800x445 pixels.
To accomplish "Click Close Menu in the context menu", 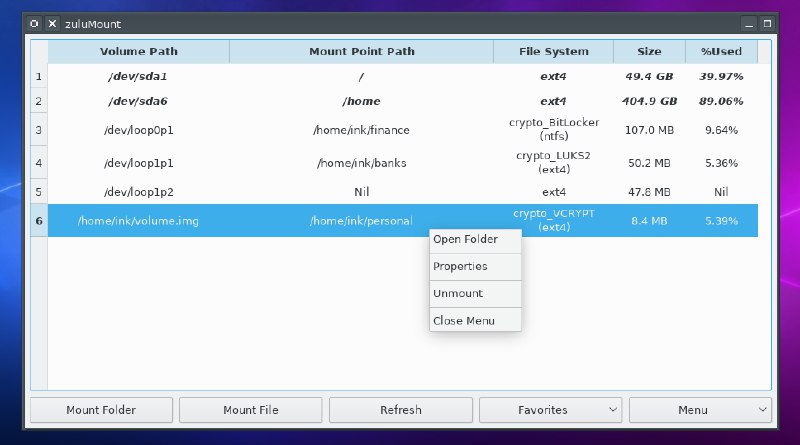I will click(x=475, y=320).
